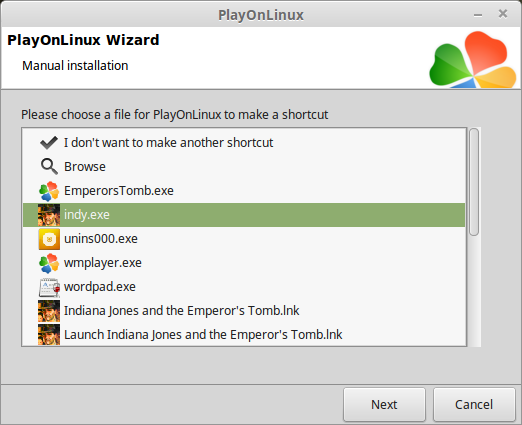This screenshot has height=425, width=522.
Task: Click the wordpad.exe notepad icon
Action: coord(49,287)
